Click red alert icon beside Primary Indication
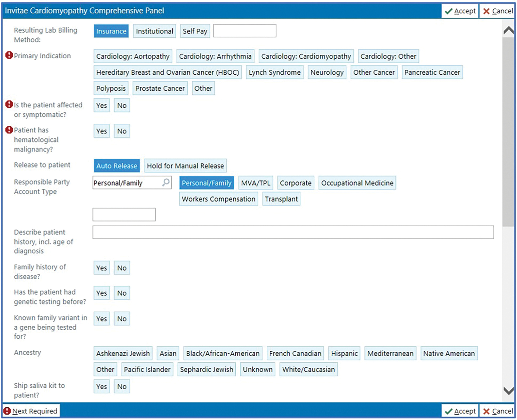This screenshot has height=420, width=517. (x=9, y=55)
